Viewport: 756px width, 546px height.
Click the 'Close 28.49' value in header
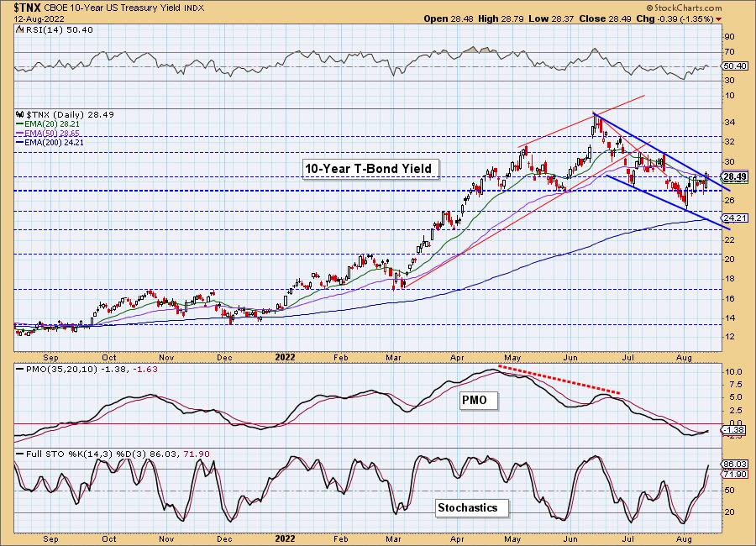pos(605,18)
